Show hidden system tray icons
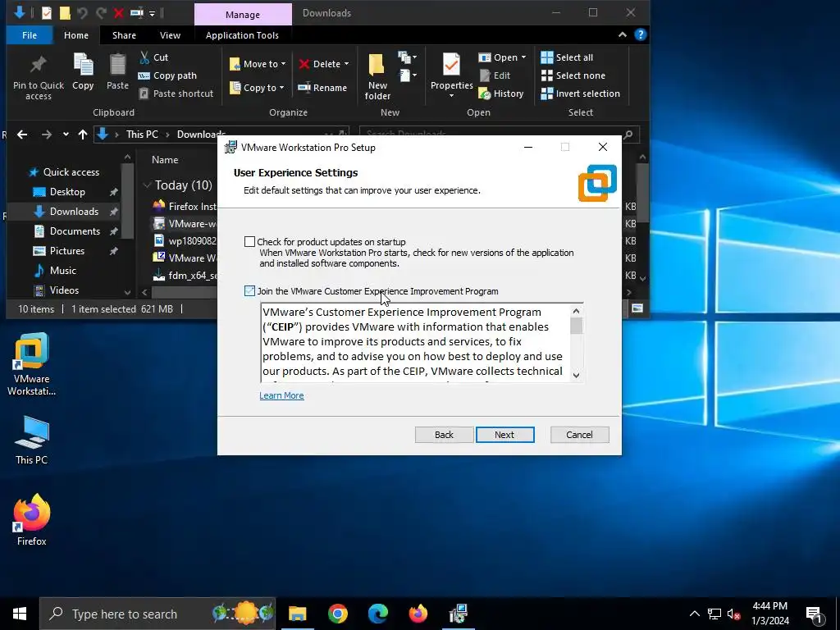The height and width of the screenshot is (630, 840). [694, 614]
